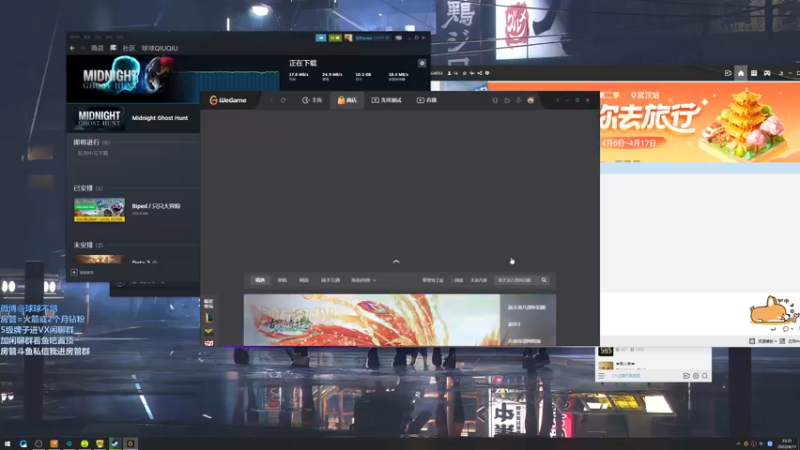Open the orange app icon on the taskbar
Image resolution: width=800 pixels, height=450 pixels.
(x=54, y=444)
